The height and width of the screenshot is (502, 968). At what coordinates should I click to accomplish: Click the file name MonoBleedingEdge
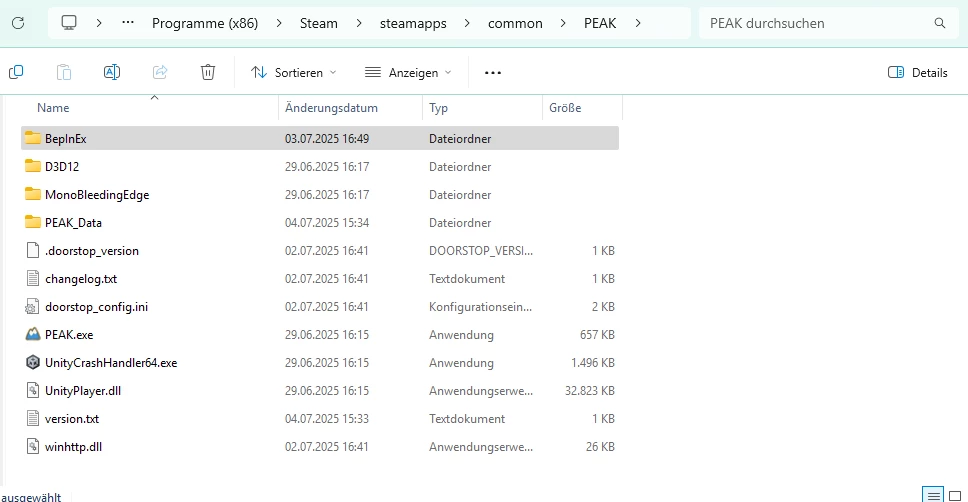(97, 195)
